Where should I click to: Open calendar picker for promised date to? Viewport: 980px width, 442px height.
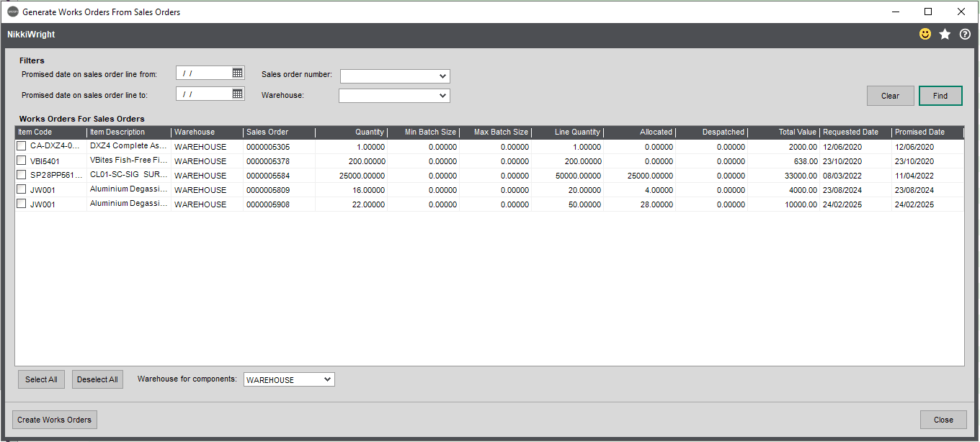(238, 93)
